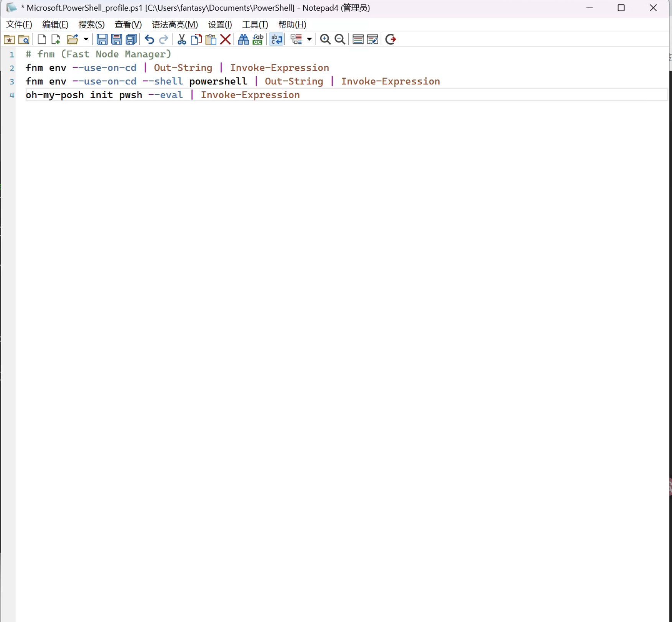Screen dimensions: 672x622
Task: Click the Paste clipboard icon
Action: pyautogui.click(x=211, y=39)
